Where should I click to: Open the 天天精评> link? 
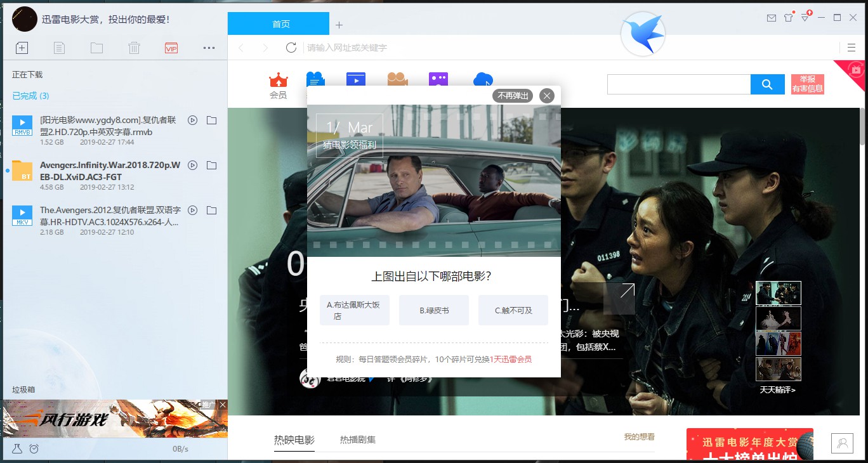(x=778, y=390)
